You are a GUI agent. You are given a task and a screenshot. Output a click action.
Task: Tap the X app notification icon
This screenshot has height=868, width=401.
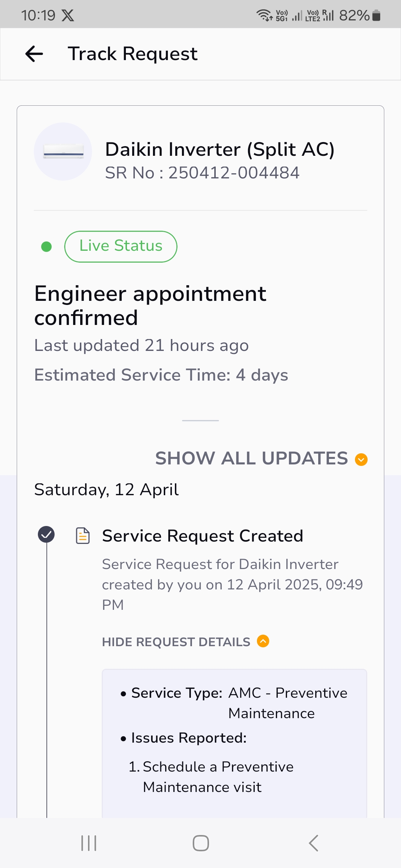tap(68, 15)
